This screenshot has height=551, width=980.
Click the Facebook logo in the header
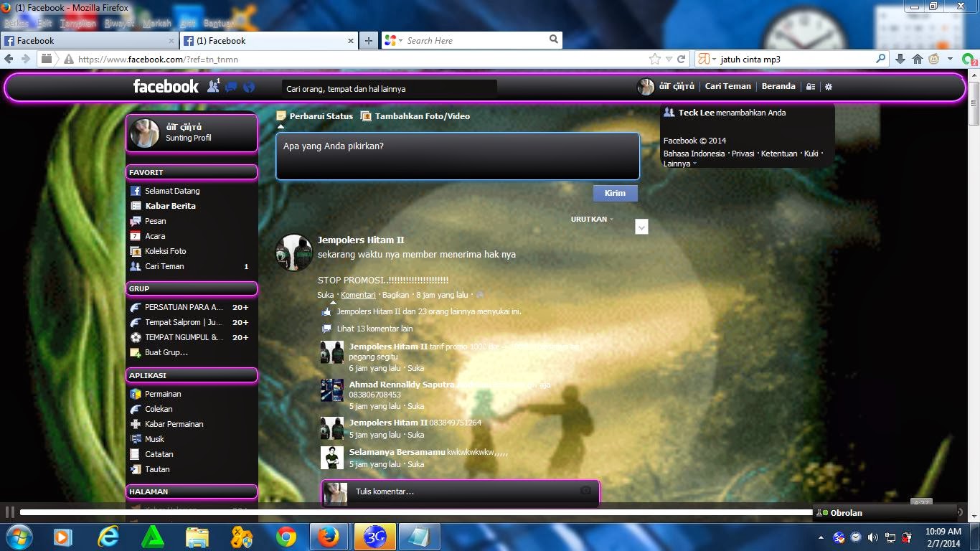pyautogui.click(x=166, y=86)
